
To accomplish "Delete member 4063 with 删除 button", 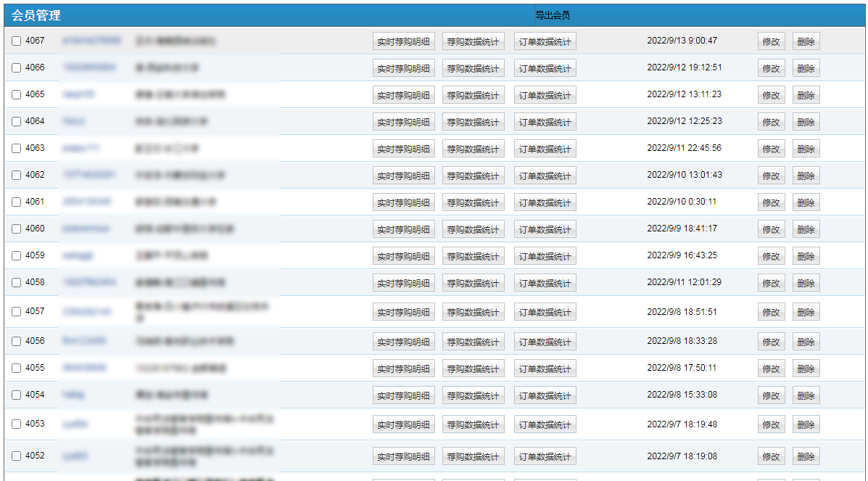I will (806, 149).
